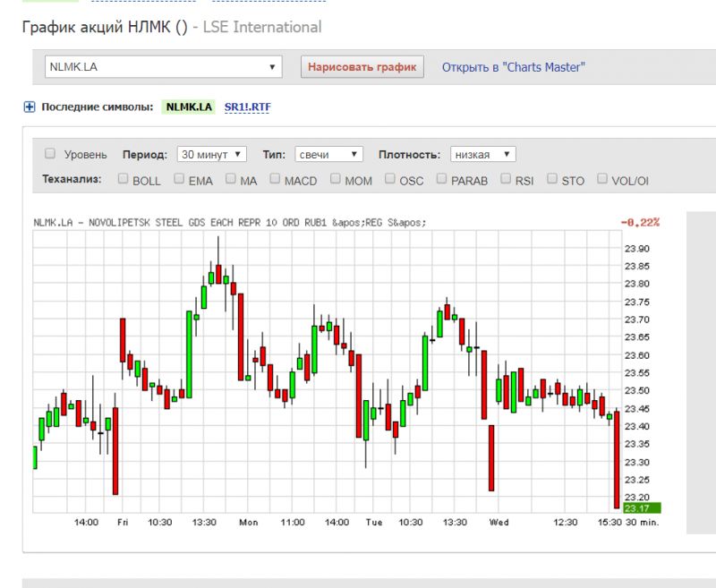
Task: Enable the EMA indicator checkbox
Action: tap(179, 179)
